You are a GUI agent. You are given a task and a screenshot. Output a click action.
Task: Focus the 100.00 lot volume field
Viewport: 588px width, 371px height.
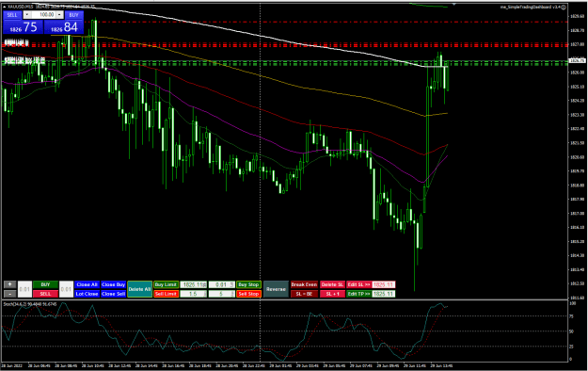(43, 15)
